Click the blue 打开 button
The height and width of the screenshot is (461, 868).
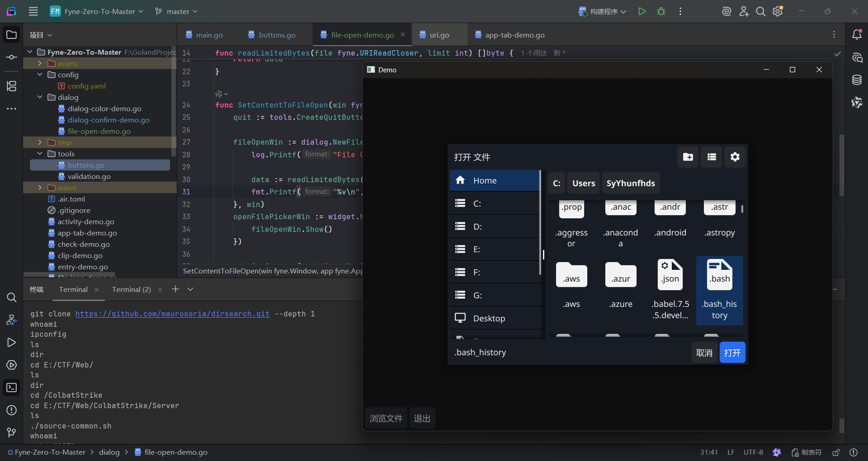[x=732, y=353]
